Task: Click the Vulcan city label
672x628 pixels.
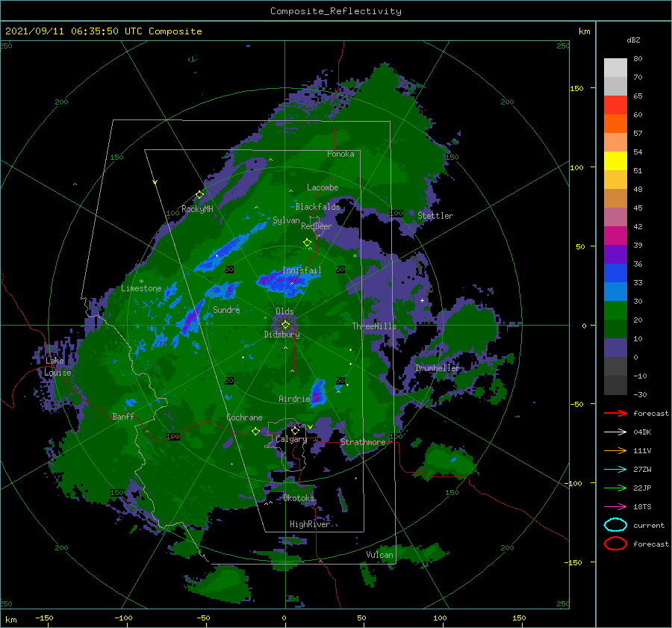Action: pyautogui.click(x=379, y=555)
